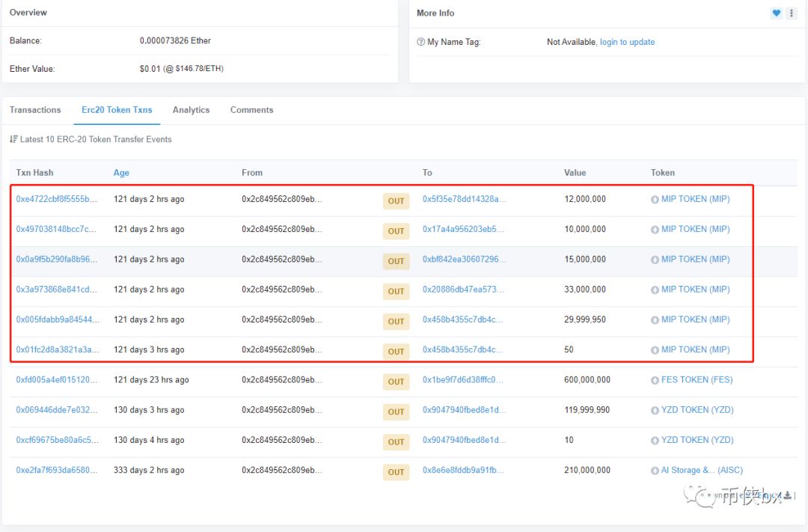Open address 0x458b4355c7db4c in 29,999,950 row
808x532 pixels.
pyautogui.click(x=463, y=319)
